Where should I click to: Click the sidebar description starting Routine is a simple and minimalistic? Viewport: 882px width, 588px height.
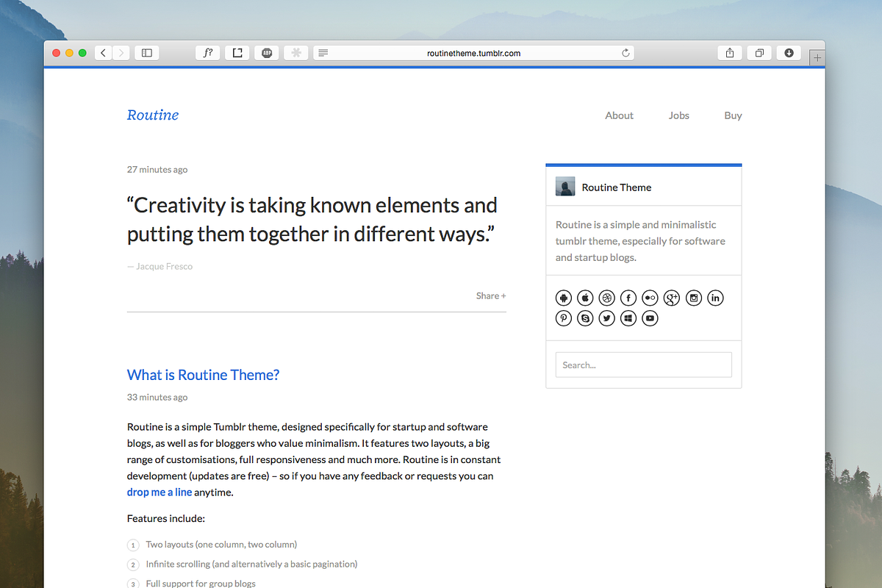640,241
